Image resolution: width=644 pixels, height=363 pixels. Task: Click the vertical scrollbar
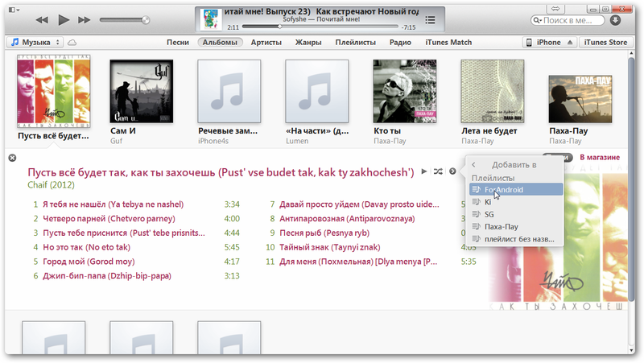[x=631, y=179]
